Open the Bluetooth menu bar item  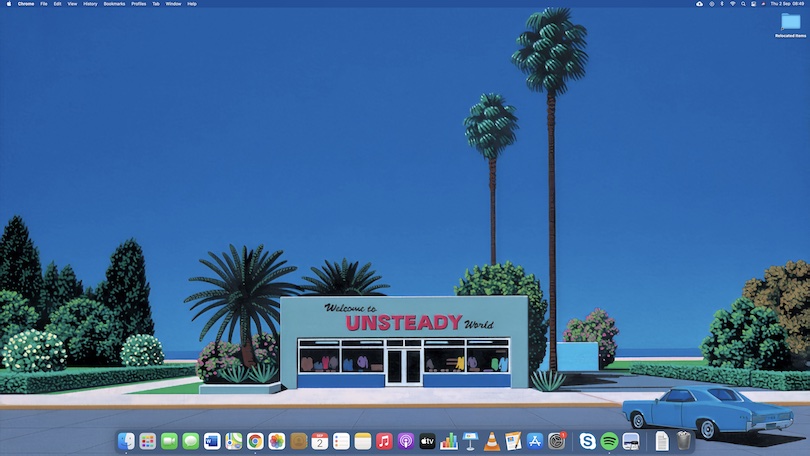pyautogui.click(x=722, y=4)
